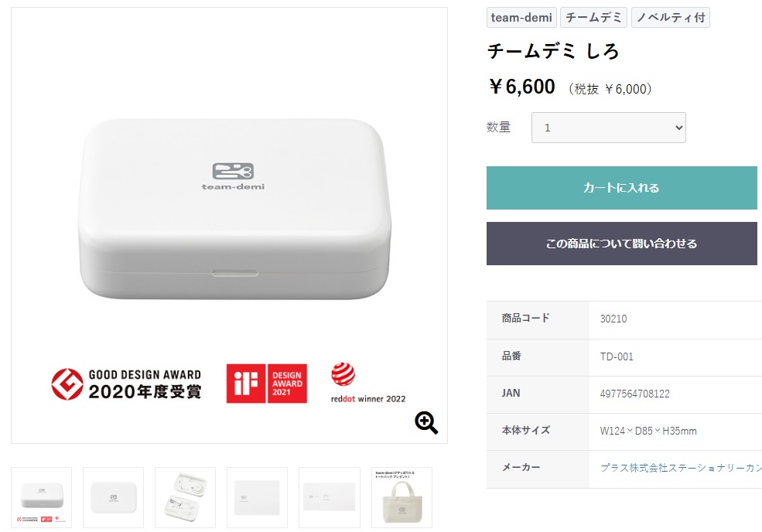Select first thumbnail with award logos
This screenshot has height=532, width=762.
click(x=42, y=497)
